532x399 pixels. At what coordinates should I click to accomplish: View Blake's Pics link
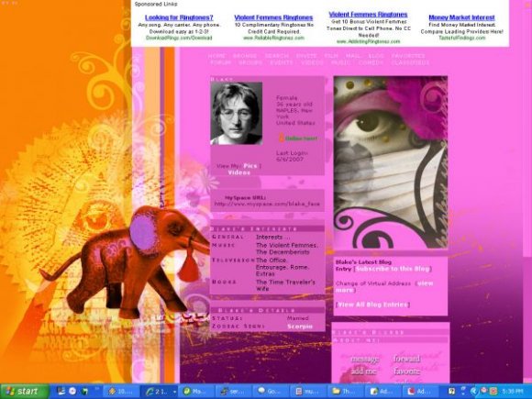coord(250,166)
